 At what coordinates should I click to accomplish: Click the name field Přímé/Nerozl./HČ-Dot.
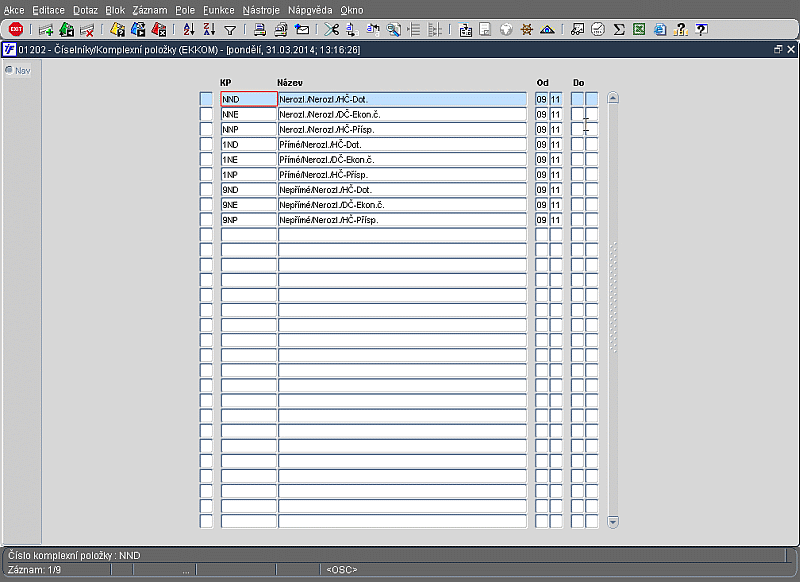tap(403, 144)
